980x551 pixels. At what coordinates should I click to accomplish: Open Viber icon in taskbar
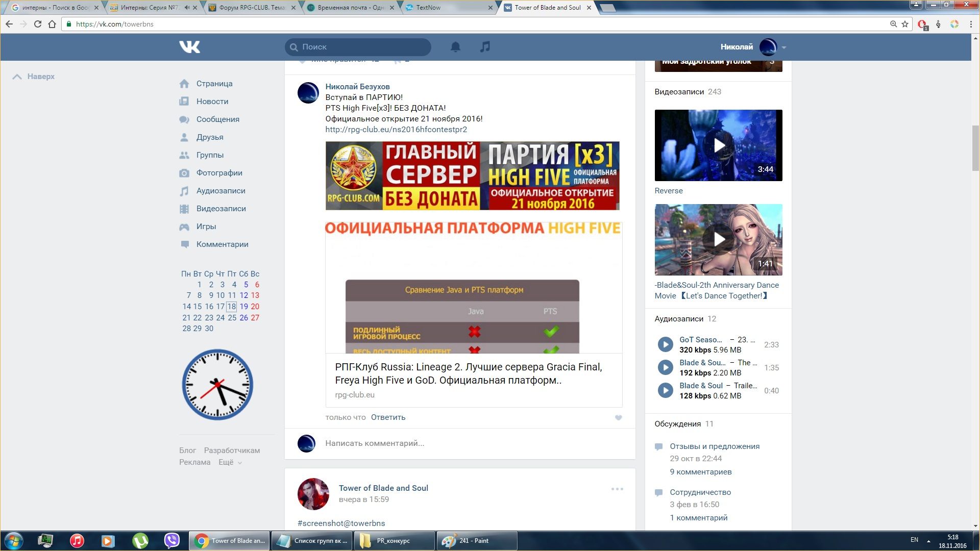(x=172, y=541)
